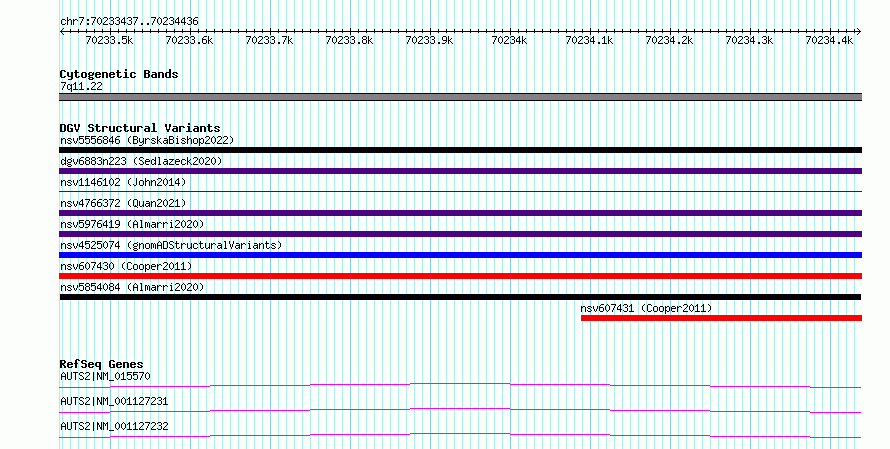Click the dgv6883n223 purple variant bar

[460, 171]
